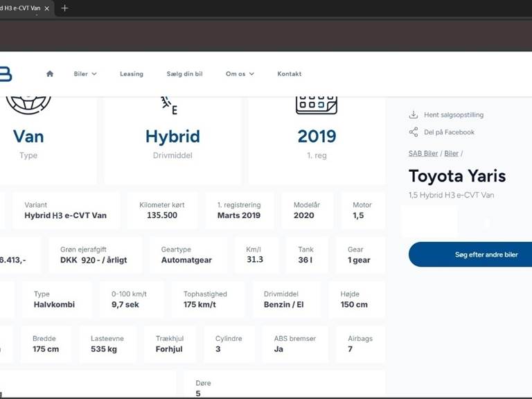The image size is (532, 399).
Task: Click the home icon in the navigation bar
Action: pyautogui.click(x=50, y=74)
